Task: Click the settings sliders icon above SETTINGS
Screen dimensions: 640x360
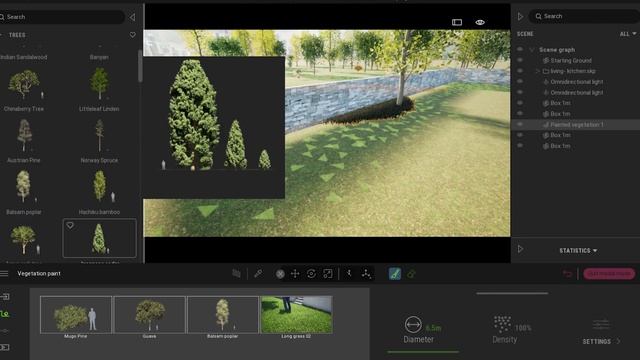Action: (601, 325)
